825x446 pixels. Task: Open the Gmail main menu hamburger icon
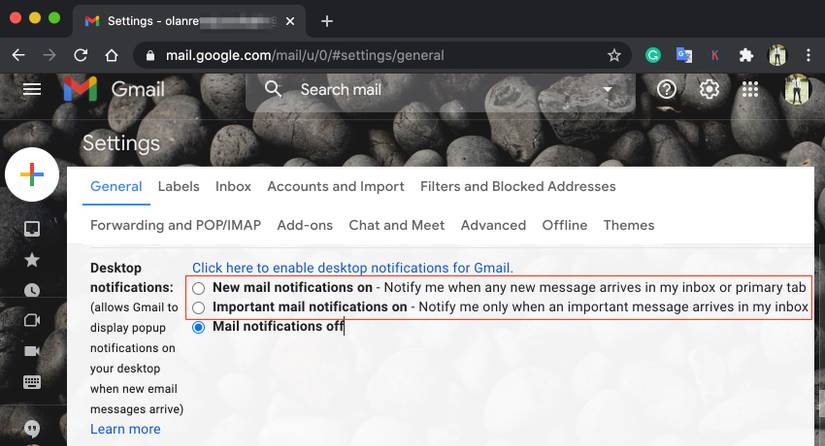[x=32, y=89]
